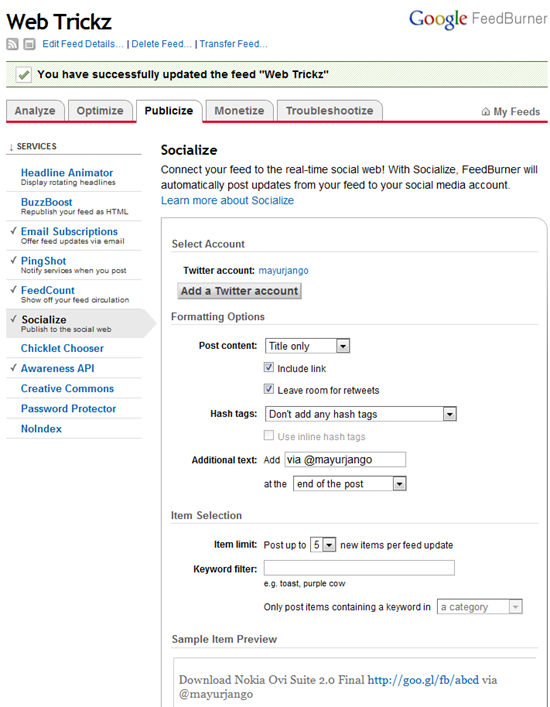Click the SERVICES section header

click(37, 147)
